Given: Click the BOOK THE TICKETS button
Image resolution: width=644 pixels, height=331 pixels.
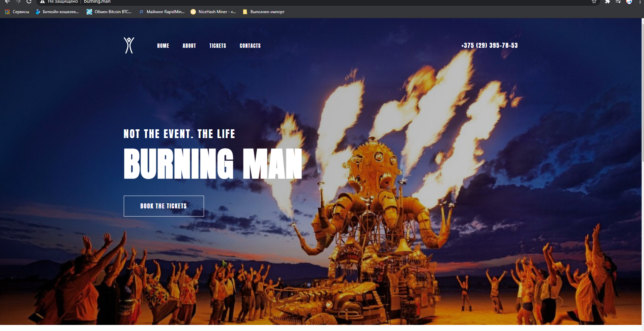Looking at the screenshot, I should (164, 206).
